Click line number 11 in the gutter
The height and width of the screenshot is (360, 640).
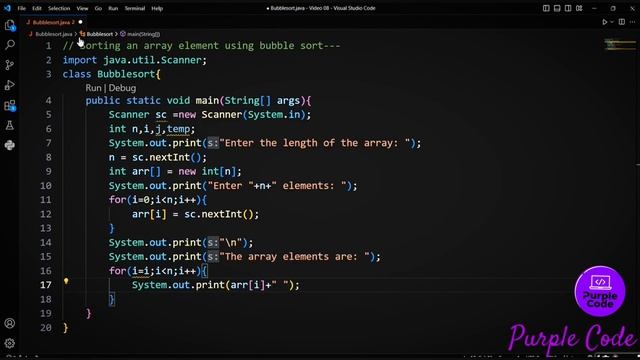tap(46, 200)
